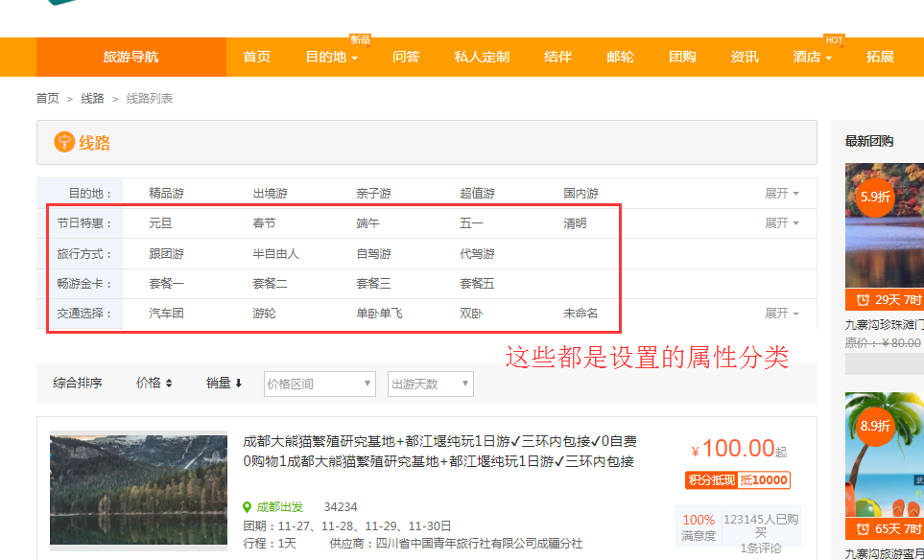Click the 积分抵现 points badge
Viewport: 924px width, 560px height.
click(711, 480)
